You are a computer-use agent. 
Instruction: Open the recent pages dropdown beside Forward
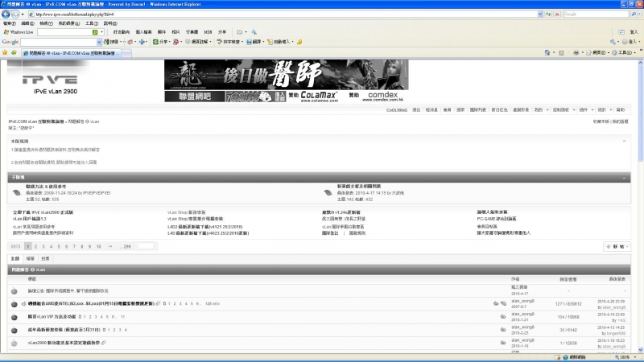[23, 14]
